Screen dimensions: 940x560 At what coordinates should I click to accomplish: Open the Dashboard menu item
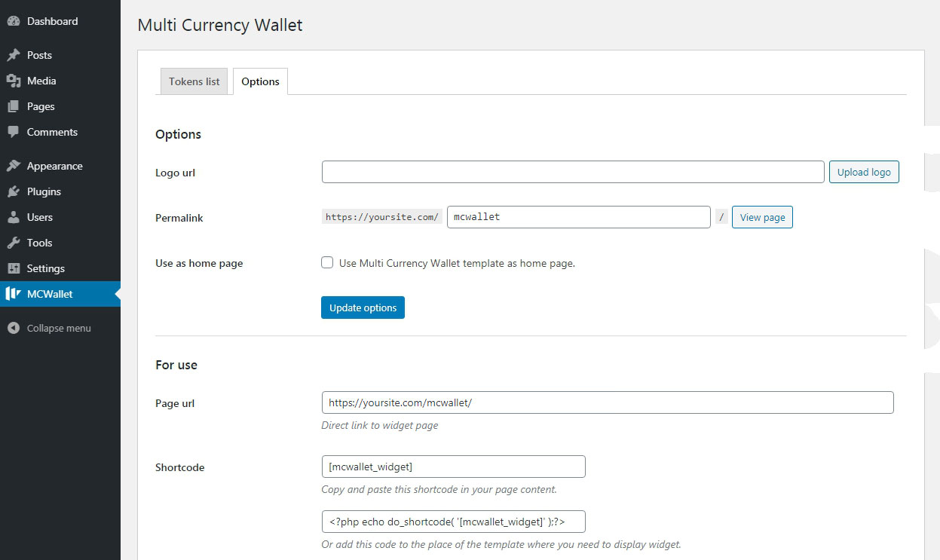pyautogui.click(x=60, y=21)
